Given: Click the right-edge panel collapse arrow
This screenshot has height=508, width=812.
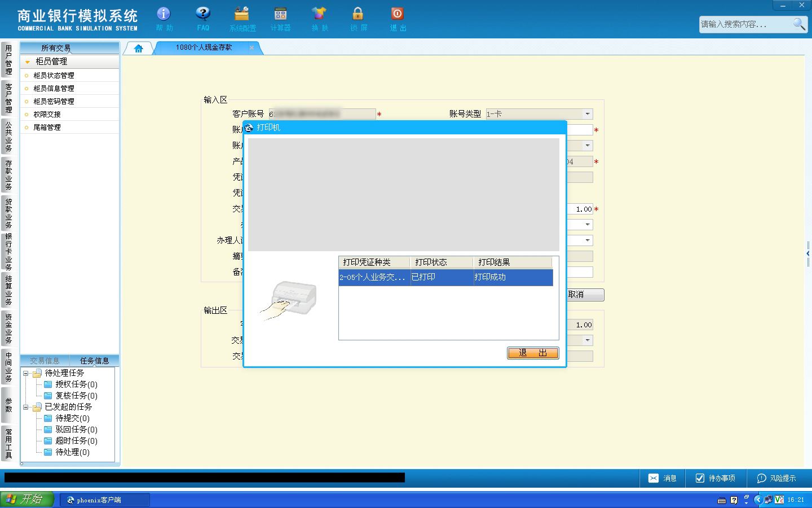Looking at the screenshot, I should pos(808,254).
